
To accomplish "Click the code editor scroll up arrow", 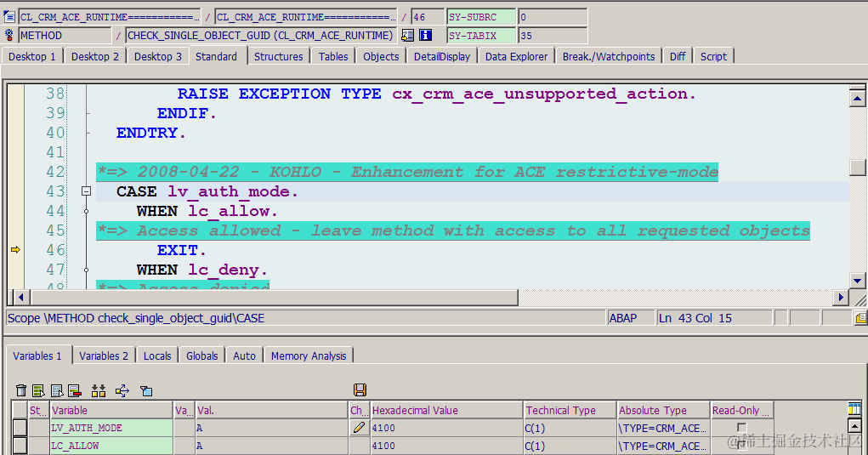I will pos(858,100).
